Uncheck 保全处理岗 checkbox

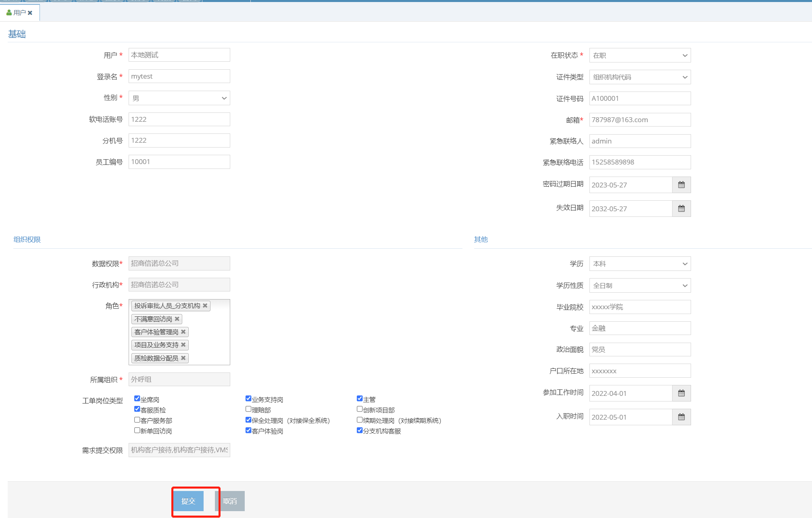click(x=248, y=420)
